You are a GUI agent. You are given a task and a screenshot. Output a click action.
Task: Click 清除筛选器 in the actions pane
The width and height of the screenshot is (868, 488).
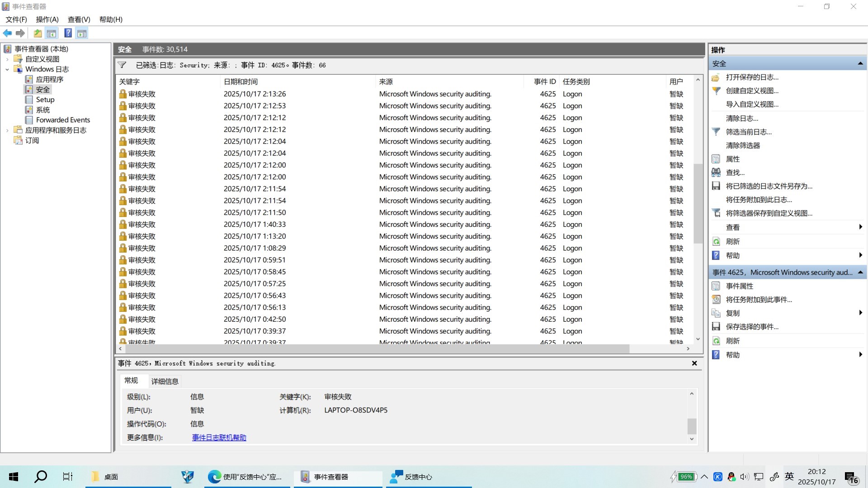click(x=743, y=145)
